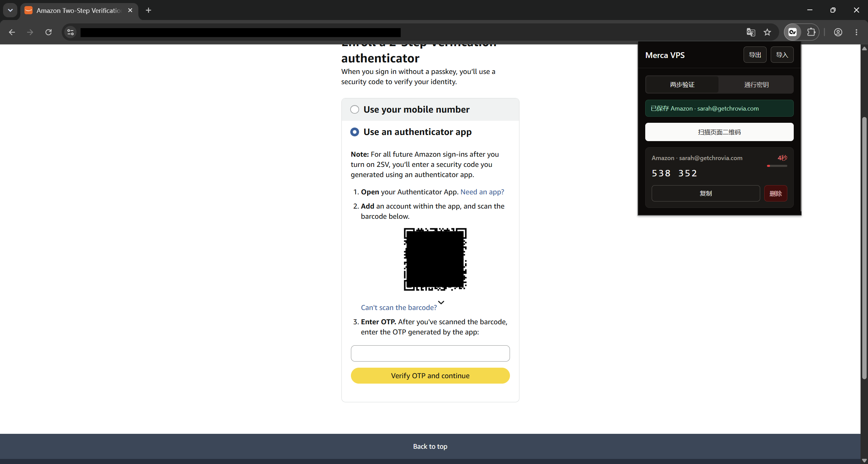
Task: Close the Amazon Two-Step Verification tab
Action: coord(130,10)
